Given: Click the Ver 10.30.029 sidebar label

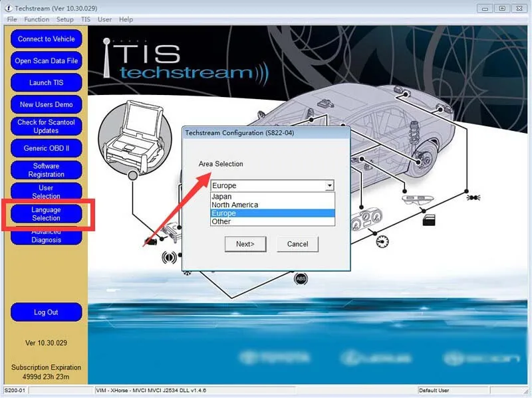Looking at the screenshot, I should click(x=46, y=343).
